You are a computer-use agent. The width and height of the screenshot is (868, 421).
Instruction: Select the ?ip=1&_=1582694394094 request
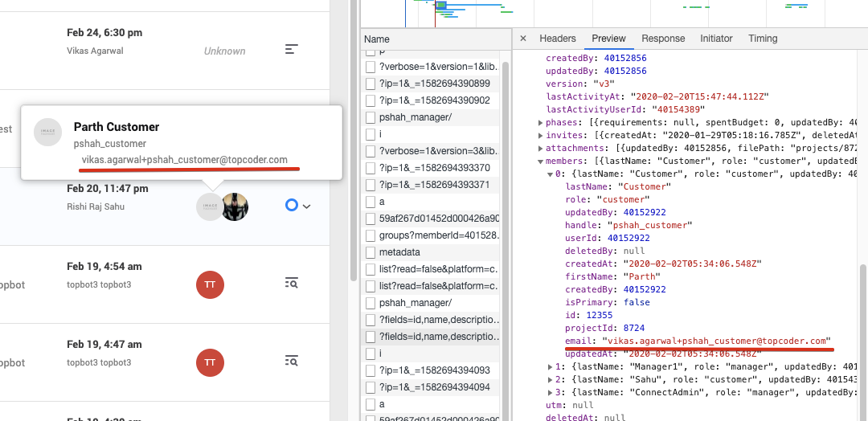point(435,387)
